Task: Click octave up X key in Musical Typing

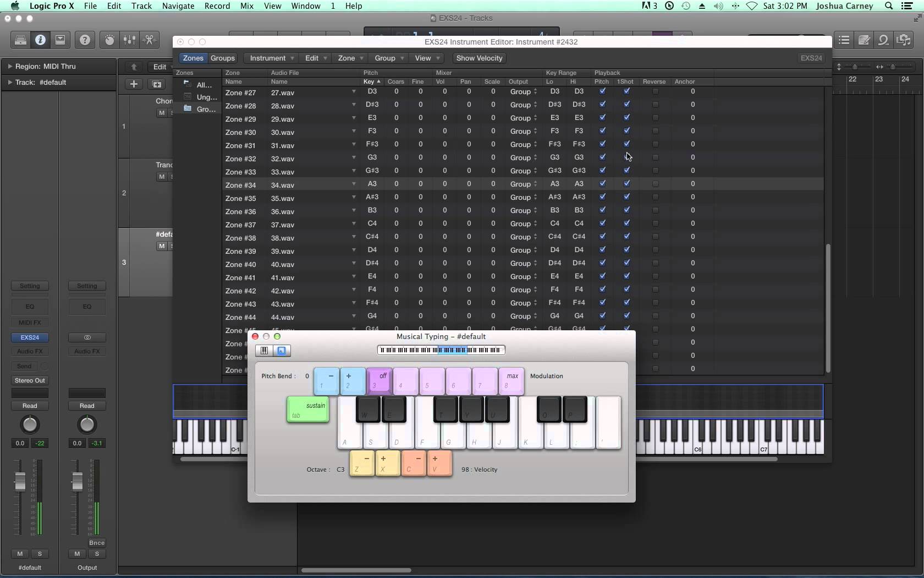Action: 387,464
